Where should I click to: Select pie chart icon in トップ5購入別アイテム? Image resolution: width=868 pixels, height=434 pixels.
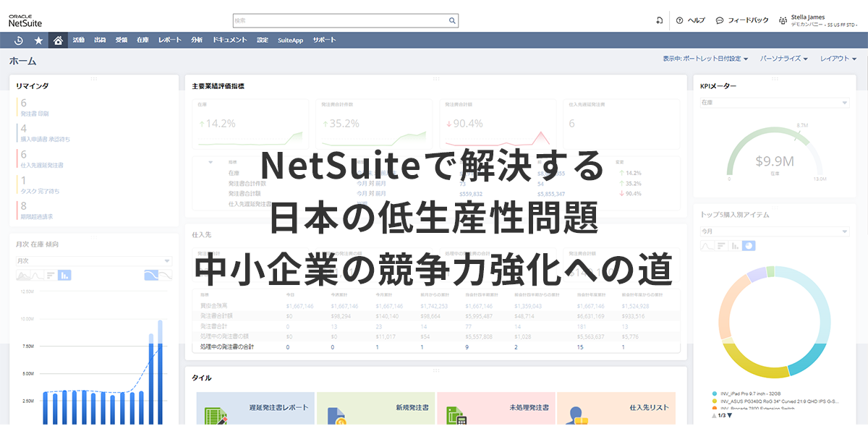[749, 246]
